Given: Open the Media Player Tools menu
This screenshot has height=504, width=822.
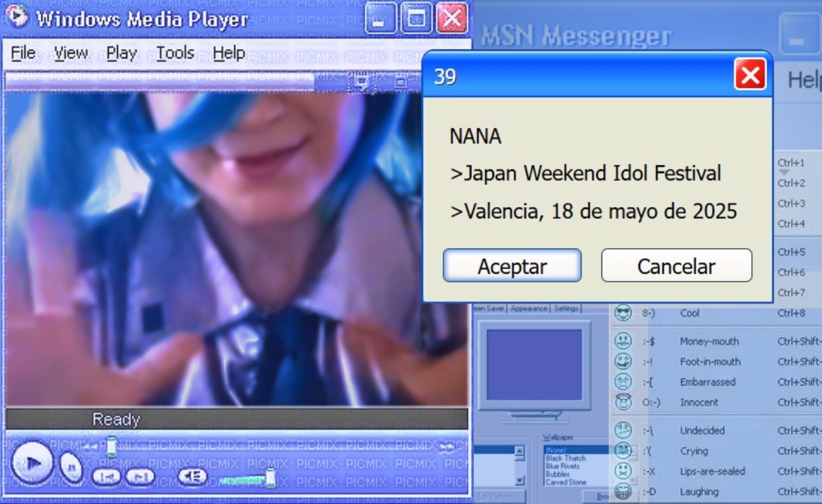Looking at the screenshot, I should click(x=175, y=53).
